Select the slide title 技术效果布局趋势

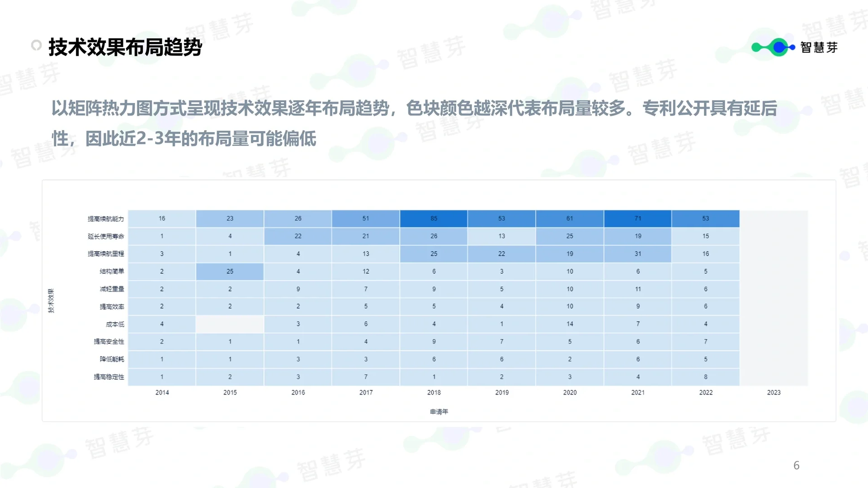coord(127,47)
